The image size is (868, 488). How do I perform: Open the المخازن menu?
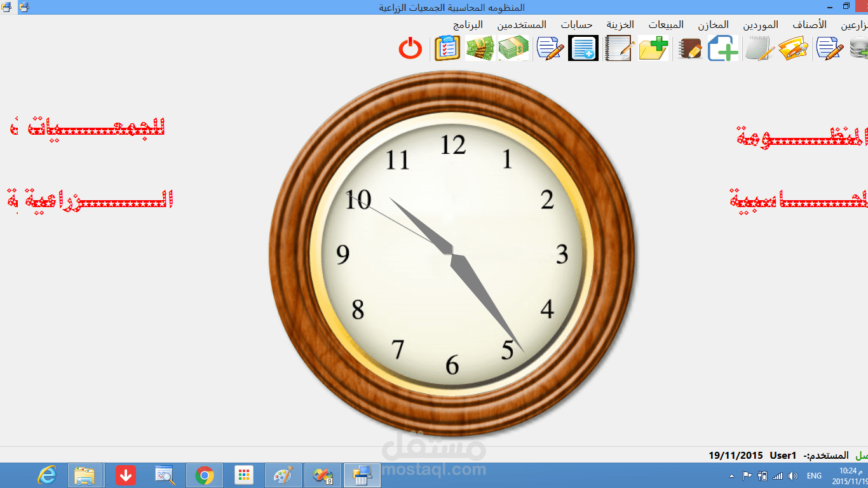712,25
